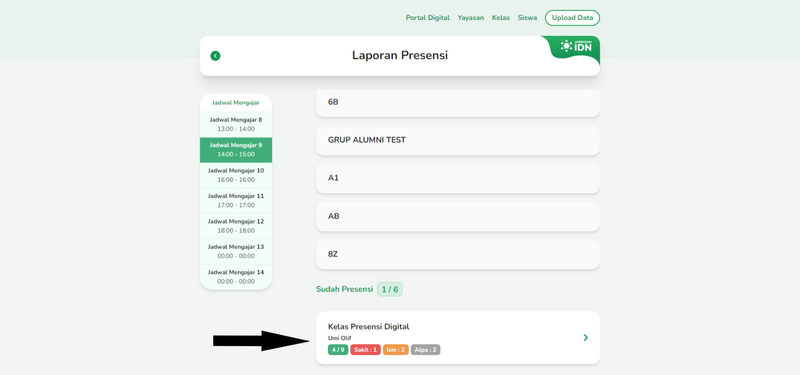Select Jadwal Mengajar 11 schedule
Screen dimensions: 800x375
click(x=236, y=201)
